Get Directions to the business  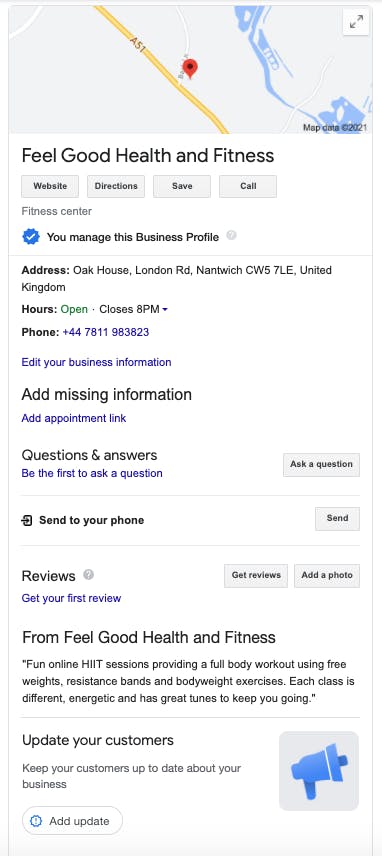pyautogui.click(x=116, y=186)
